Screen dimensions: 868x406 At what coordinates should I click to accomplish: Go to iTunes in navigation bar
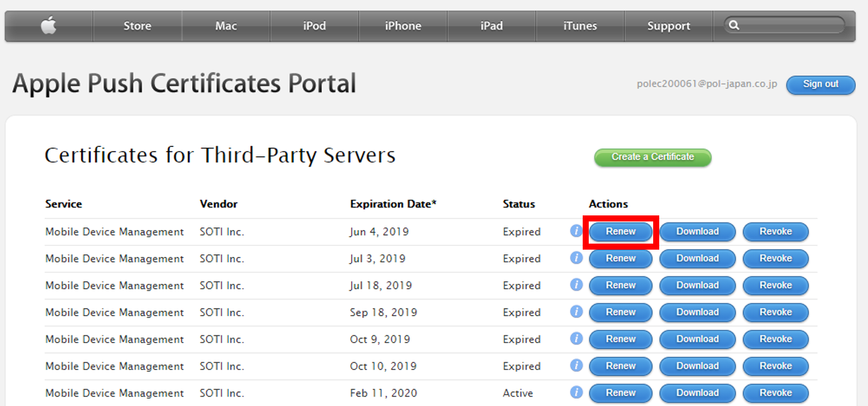pos(580,26)
